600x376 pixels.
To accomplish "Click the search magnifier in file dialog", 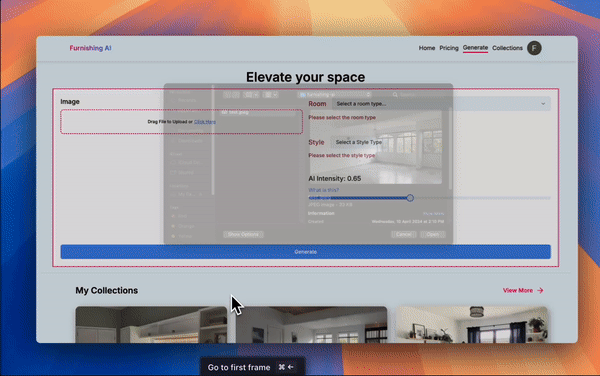I will click(395, 94).
